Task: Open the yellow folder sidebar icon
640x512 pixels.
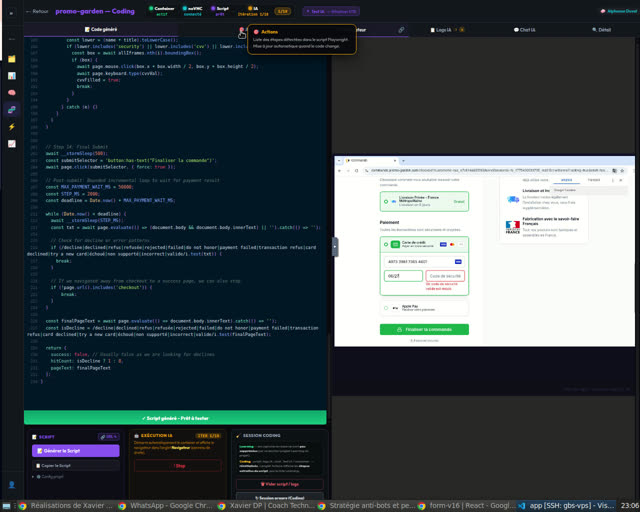Action: (x=12, y=59)
